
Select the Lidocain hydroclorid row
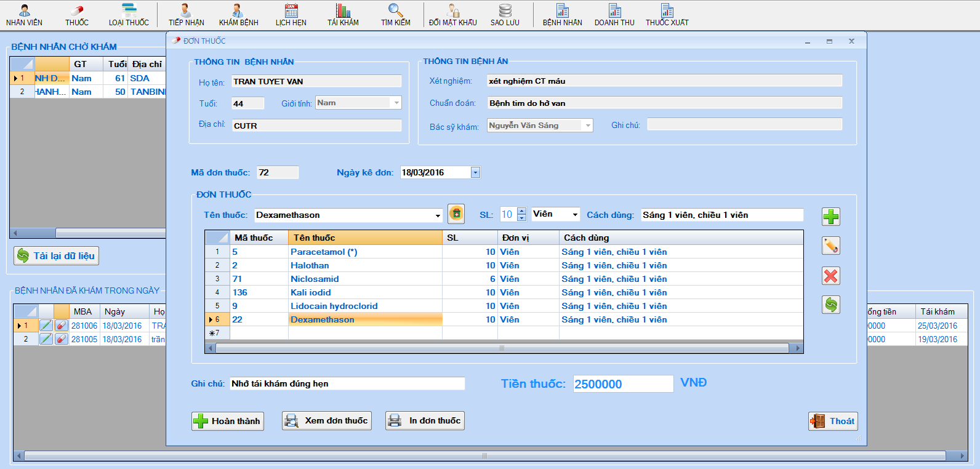click(504, 306)
